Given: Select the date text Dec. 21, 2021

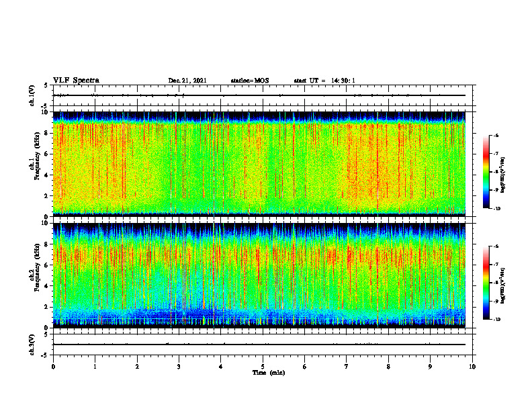Looking at the screenshot, I should coord(187,81).
